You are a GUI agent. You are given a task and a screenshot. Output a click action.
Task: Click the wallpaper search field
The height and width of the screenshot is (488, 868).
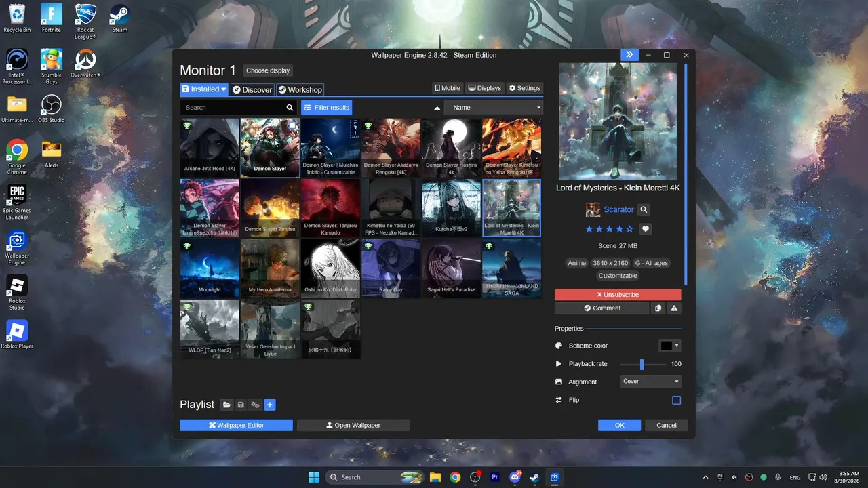[x=232, y=107]
